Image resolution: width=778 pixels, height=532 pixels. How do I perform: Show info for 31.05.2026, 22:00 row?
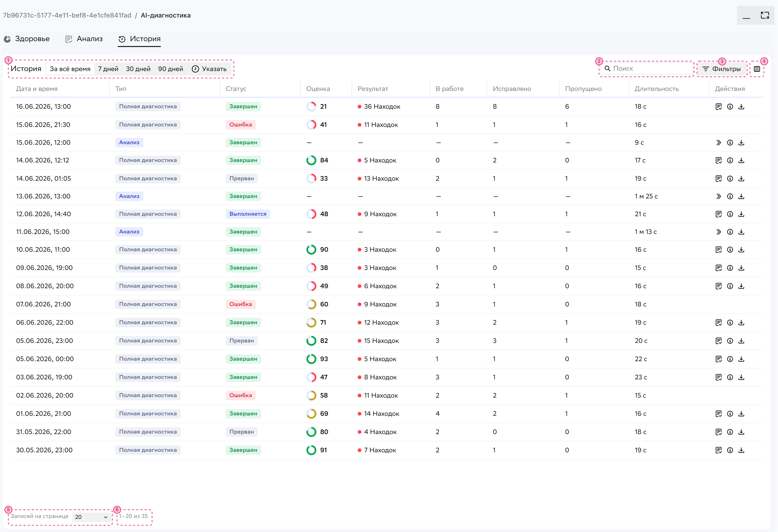click(730, 432)
